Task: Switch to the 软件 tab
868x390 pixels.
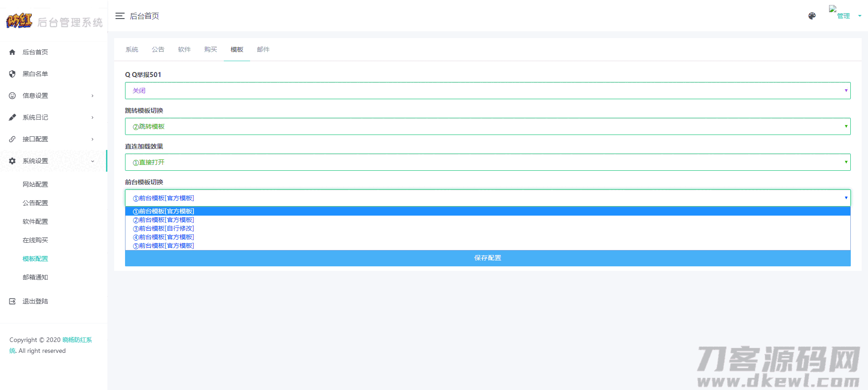Action: pos(184,49)
